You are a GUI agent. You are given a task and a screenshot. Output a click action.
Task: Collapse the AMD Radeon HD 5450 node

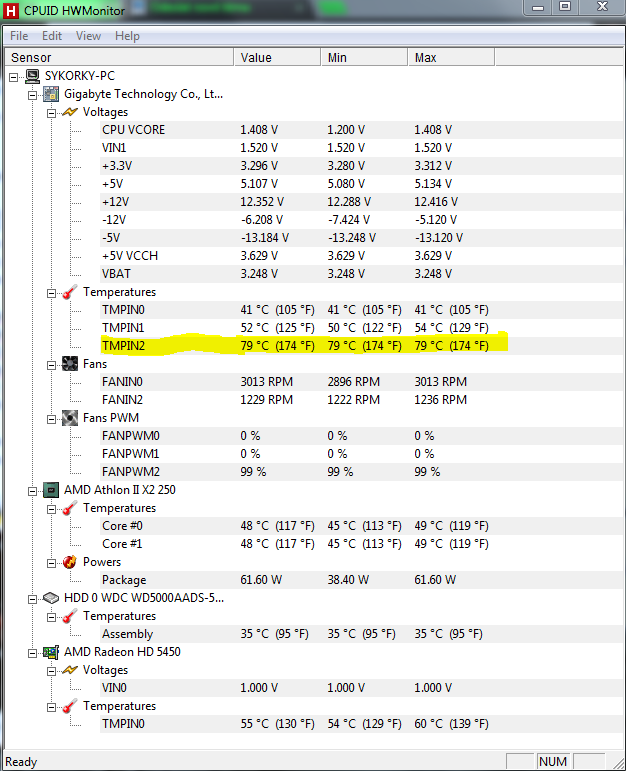tap(33, 652)
